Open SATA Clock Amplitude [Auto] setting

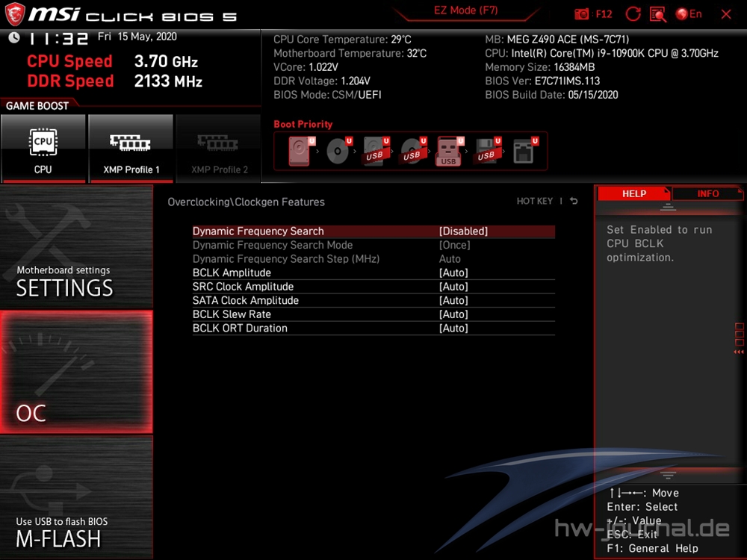(x=373, y=300)
